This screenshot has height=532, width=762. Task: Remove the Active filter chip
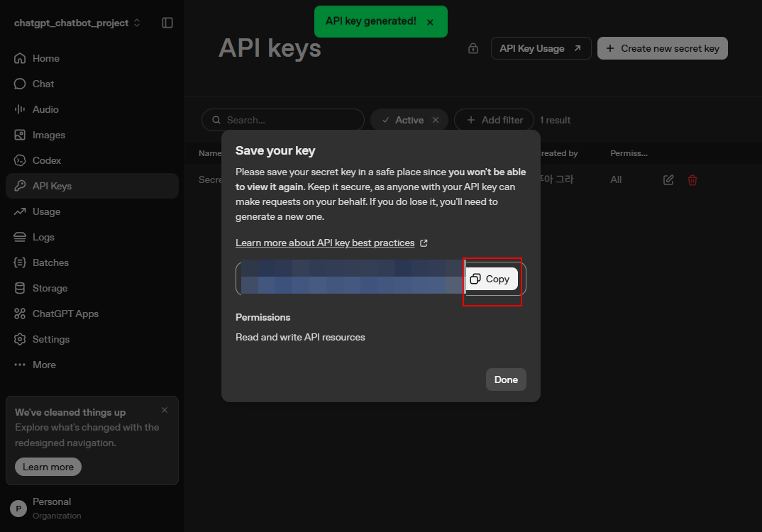click(x=436, y=120)
